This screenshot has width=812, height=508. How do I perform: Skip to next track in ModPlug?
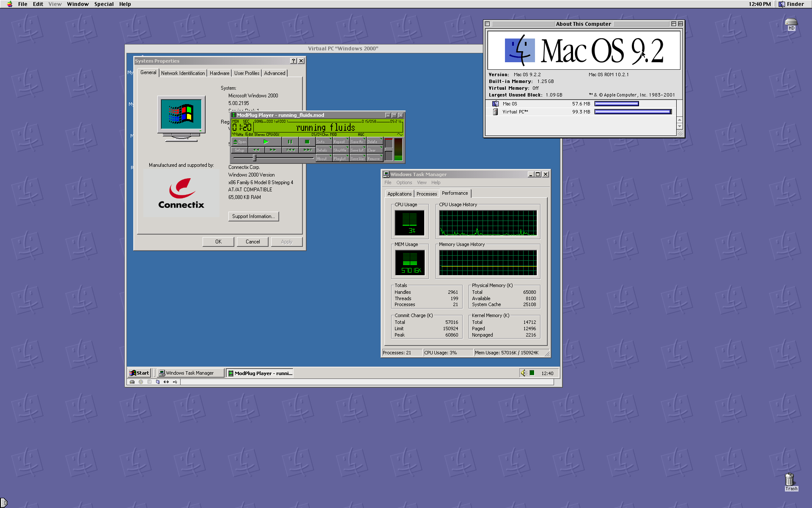click(x=307, y=150)
